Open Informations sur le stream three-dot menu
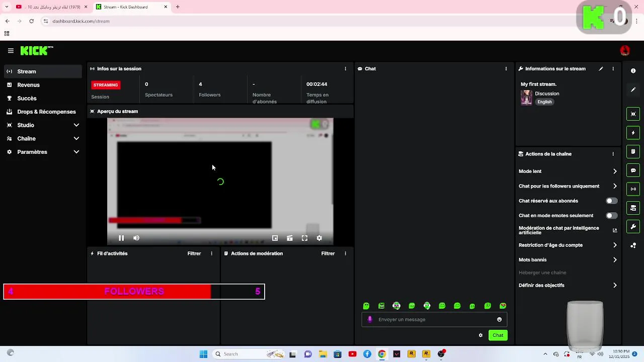Viewport: 644px width, 362px height. tap(613, 69)
